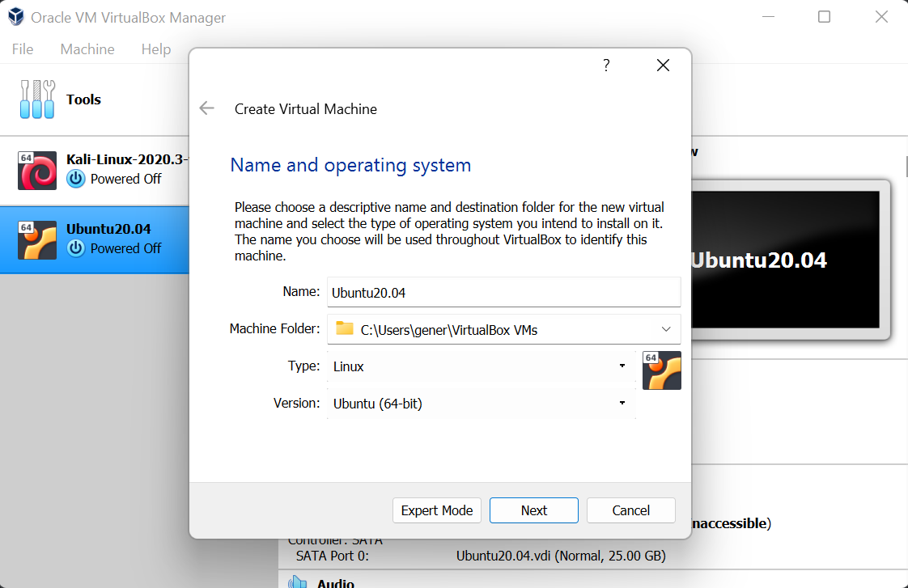The width and height of the screenshot is (908, 588).
Task: Minimize the VirtualBox Manager window
Action: (x=769, y=17)
